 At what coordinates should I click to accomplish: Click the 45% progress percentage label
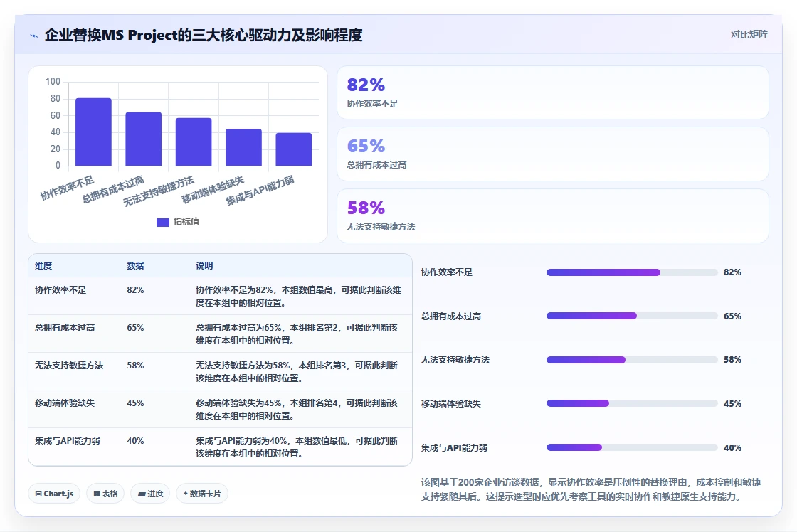[732, 404]
